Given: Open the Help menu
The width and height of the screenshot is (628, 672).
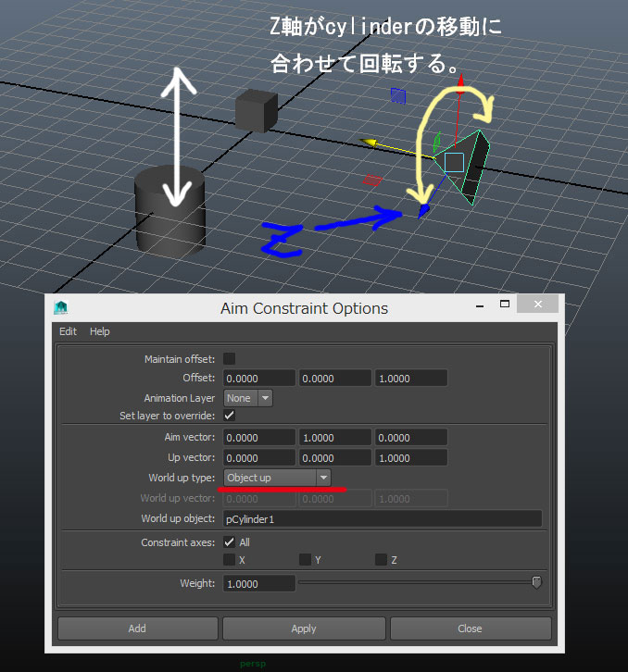Looking at the screenshot, I should [99, 331].
